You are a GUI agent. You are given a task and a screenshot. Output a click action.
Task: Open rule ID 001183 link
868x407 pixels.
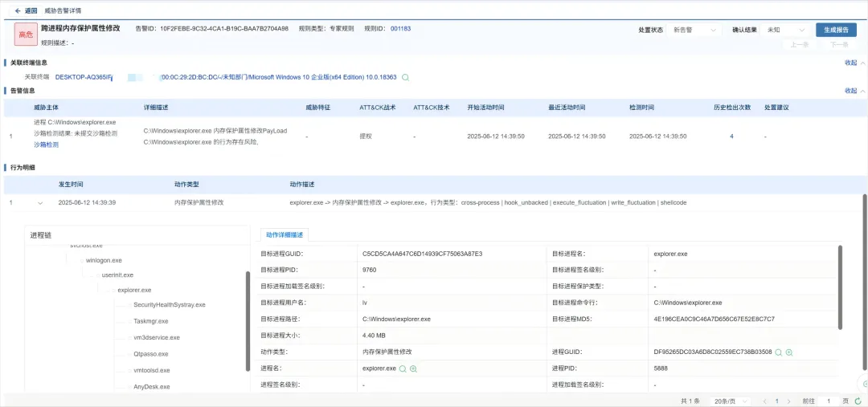[400, 28]
